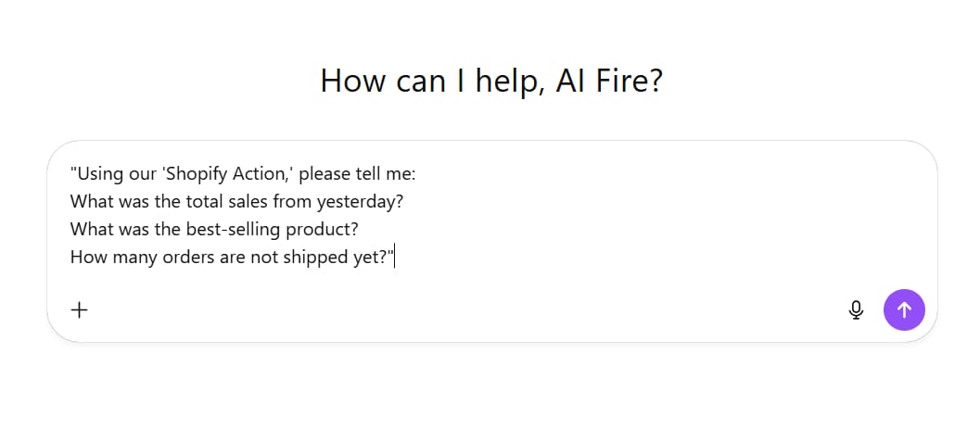Click empty space between plus and microphone icons
The width and height of the screenshot is (980, 441).
click(x=464, y=310)
